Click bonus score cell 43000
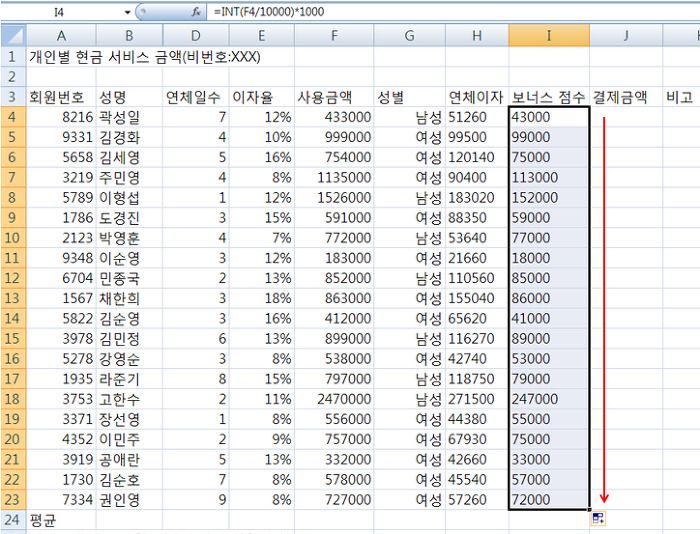The height and width of the screenshot is (534, 700). click(549, 117)
